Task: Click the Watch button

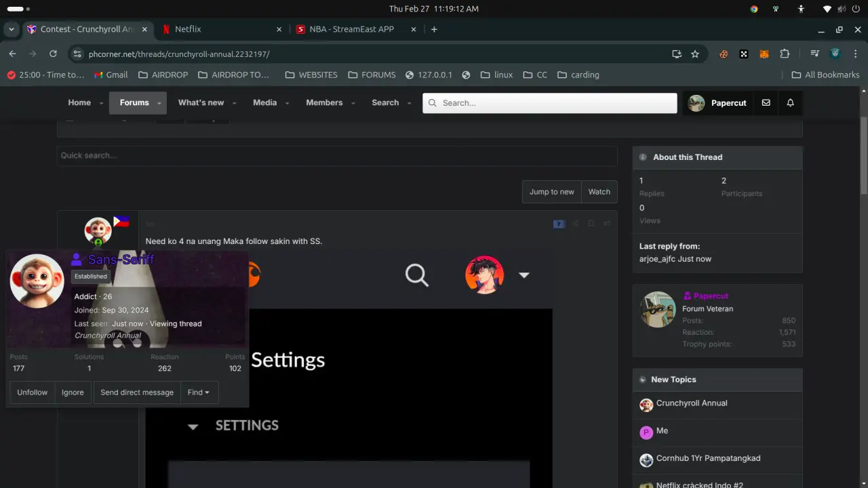Action: pos(599,192)
